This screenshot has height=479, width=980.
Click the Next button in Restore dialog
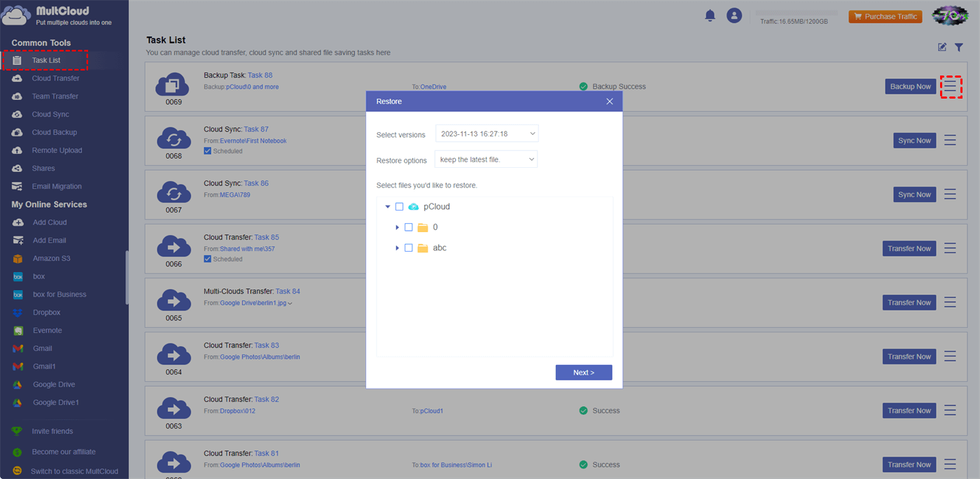[584, 373]
